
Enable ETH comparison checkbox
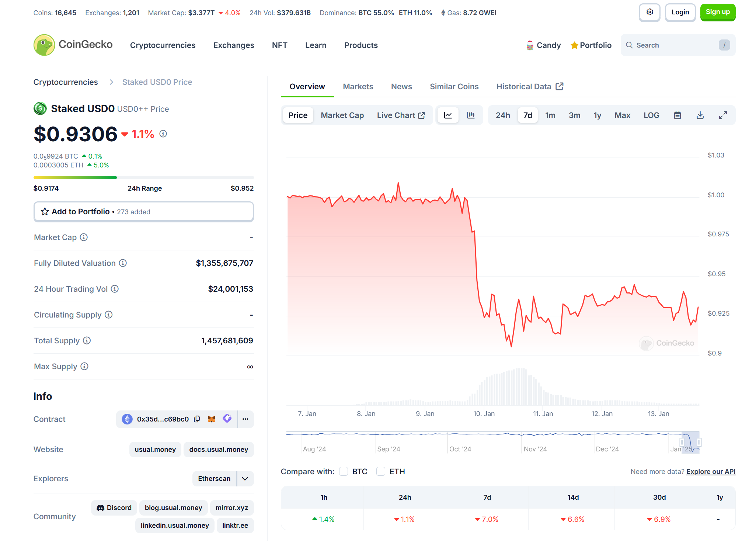381,471
